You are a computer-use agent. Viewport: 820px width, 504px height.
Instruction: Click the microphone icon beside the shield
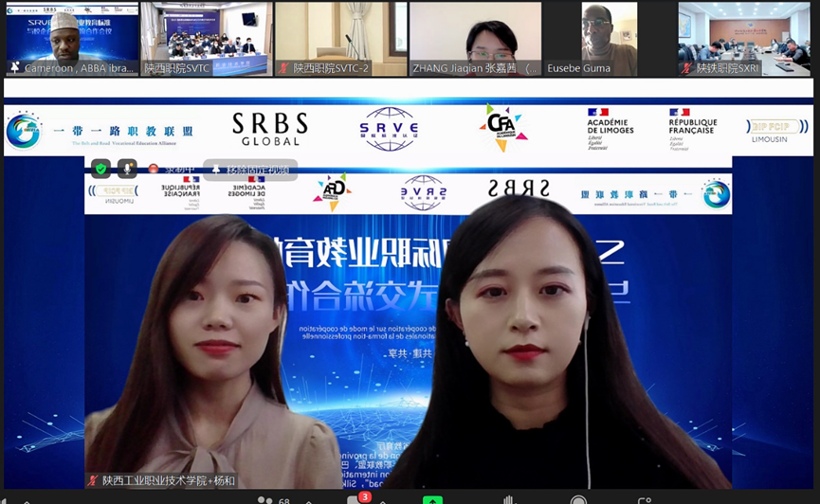pos(126,169)
